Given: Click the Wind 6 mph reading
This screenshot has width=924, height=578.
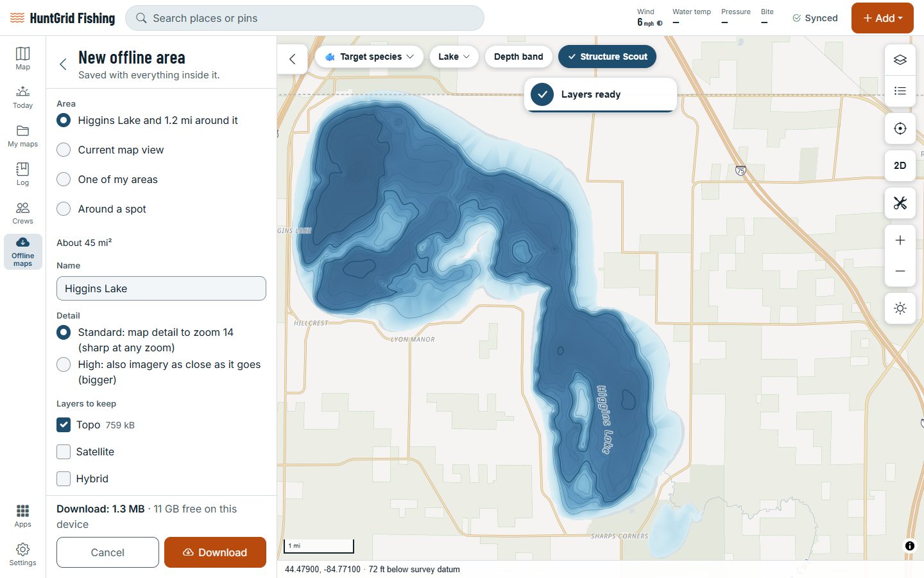Looking at the screenshot, I should (x=649, y=18).
